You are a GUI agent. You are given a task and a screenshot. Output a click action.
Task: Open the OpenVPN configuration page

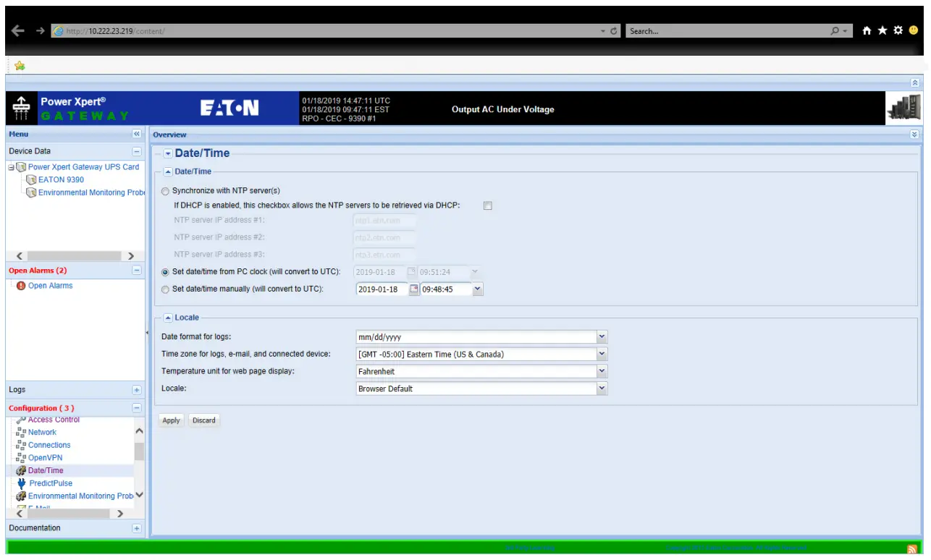tap(45, 458)
